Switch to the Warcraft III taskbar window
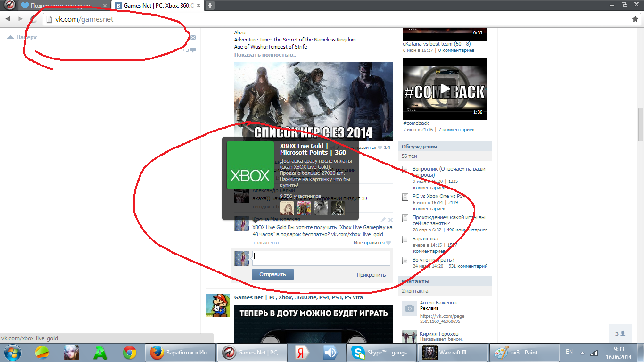The image size is (644, 362). (x=454, y=352)
